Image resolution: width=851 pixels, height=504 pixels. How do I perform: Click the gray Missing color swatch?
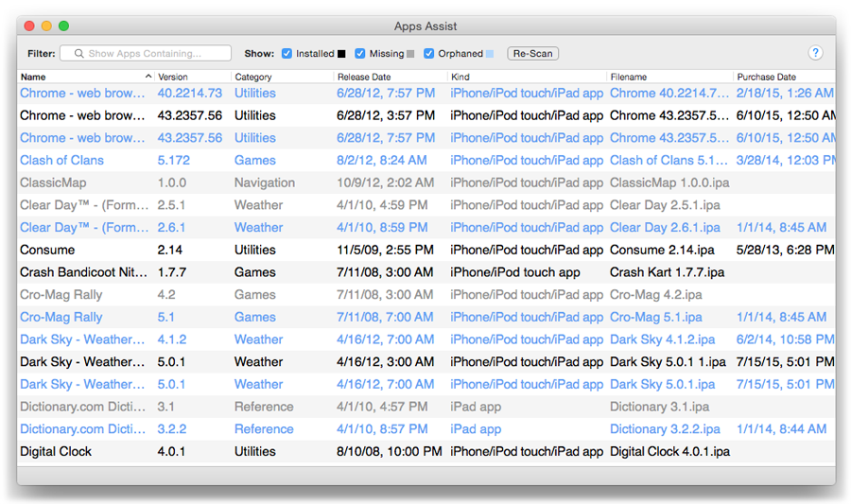click(x=410, y=54)
